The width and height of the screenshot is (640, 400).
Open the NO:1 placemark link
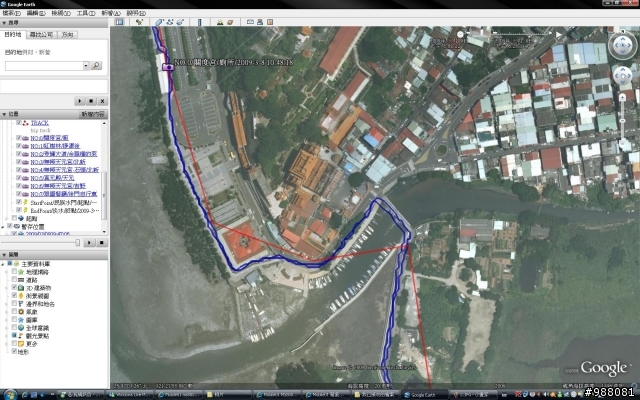55,146
